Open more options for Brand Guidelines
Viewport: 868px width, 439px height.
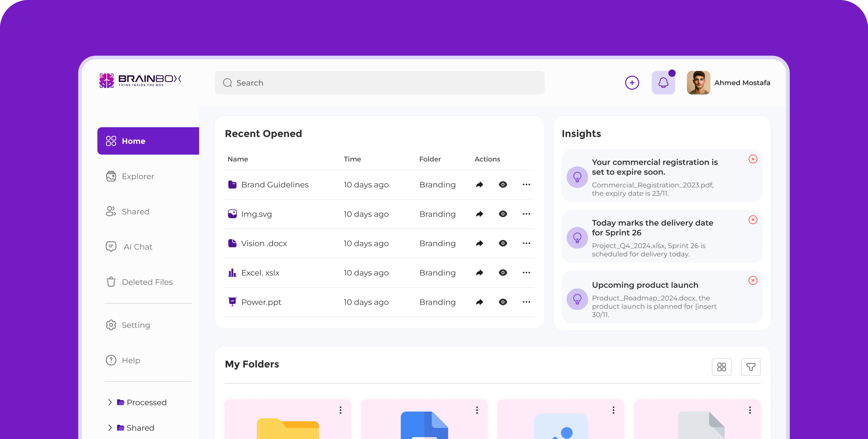526,184
